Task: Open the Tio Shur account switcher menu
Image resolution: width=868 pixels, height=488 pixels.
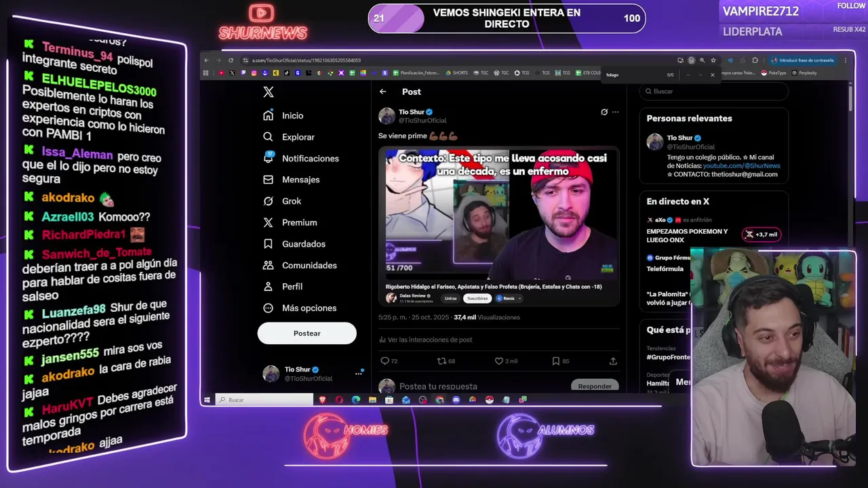Action: click(313, 373)
